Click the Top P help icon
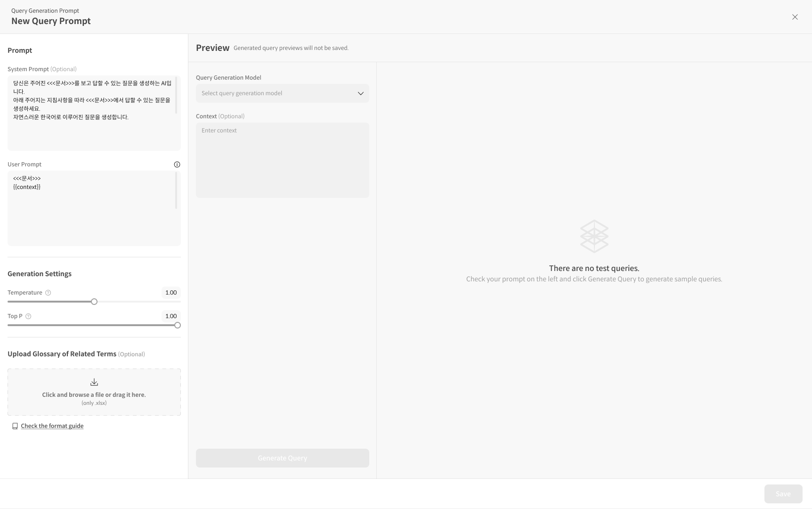 pos(28,316)
